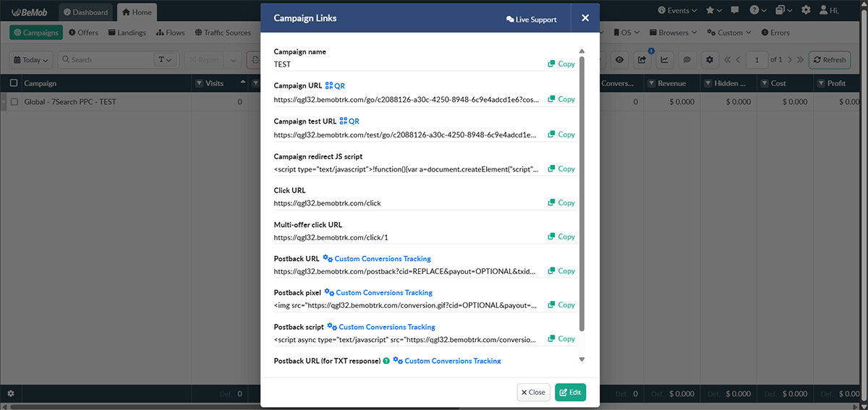Tick the Global - 7Search PPC - TEST checkbox
Image resolution: width=868 pixels, height=410 pixels.
point(14,102)
